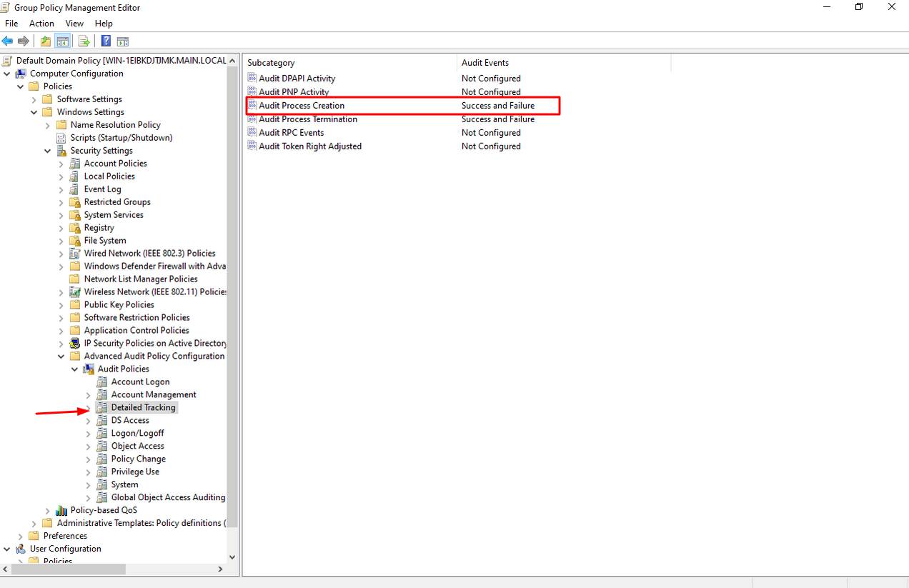Image resolution: width=909 pixels, height=588 pixels.
Task: Toggle the Show/Hide Console Tree icon
Action: (x=63, y=41)
